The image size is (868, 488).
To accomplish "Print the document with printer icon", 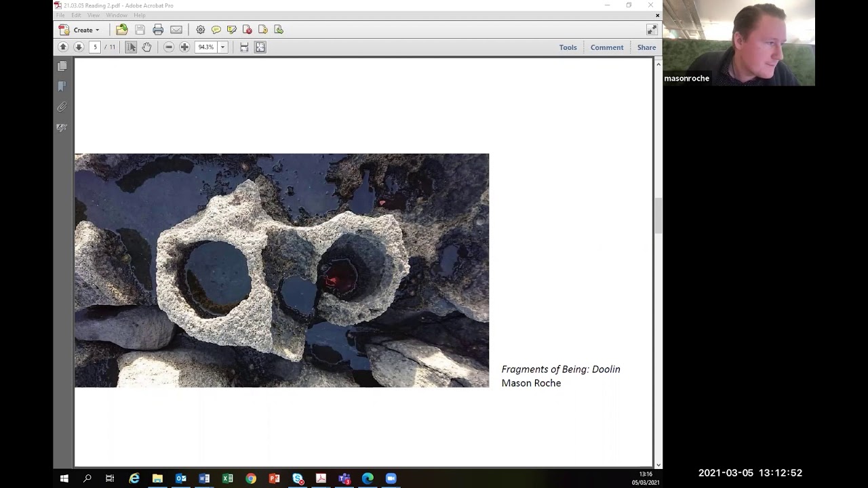I will [x=158, y=30].
